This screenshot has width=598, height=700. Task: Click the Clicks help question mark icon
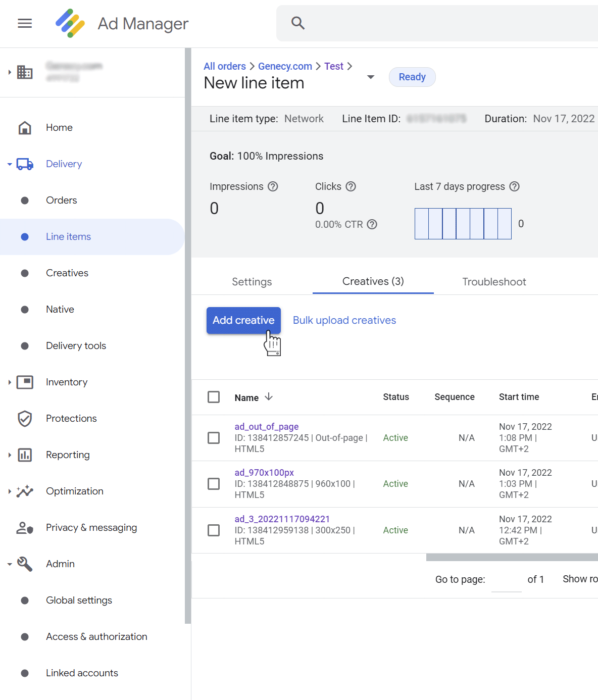click(x=352, y=186)
